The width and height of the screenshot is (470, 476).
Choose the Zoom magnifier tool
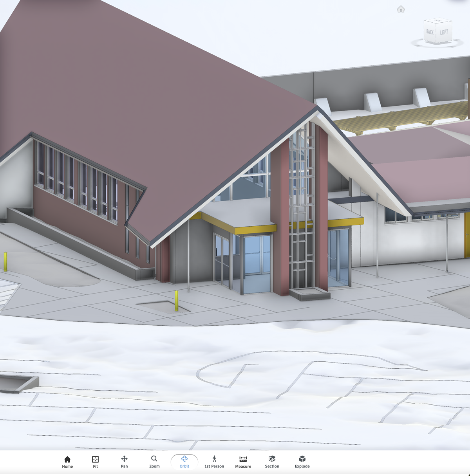(154, 462)
